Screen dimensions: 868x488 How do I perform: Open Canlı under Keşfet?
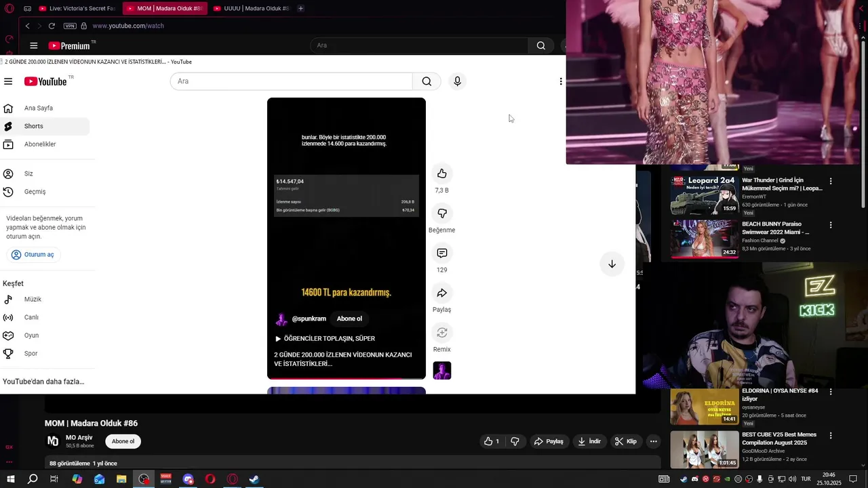pyautogui.click(x=45, y=317)
